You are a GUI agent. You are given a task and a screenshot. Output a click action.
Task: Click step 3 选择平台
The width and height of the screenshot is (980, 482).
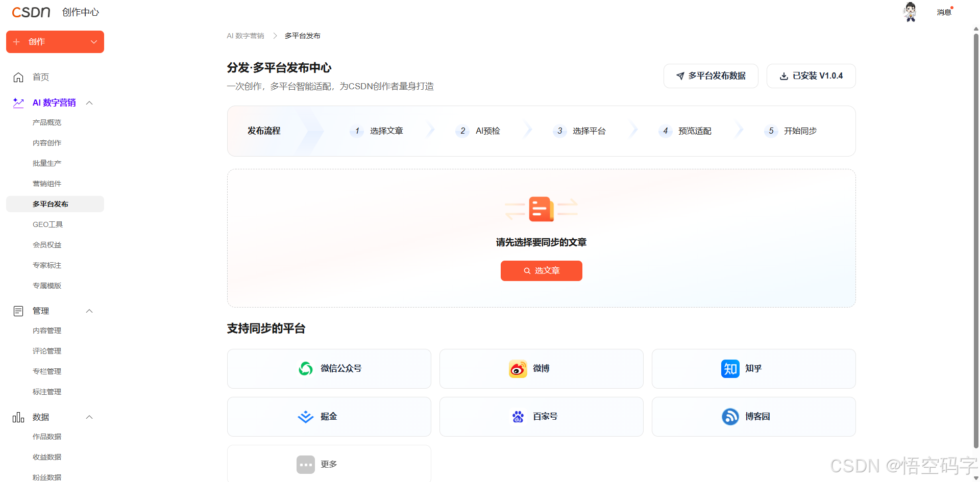(579, 131)
